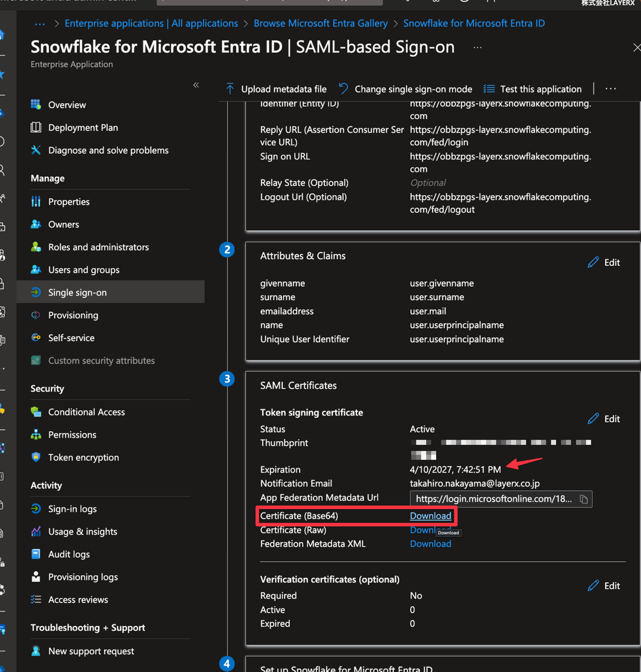The width and height of the screenshot is (641, 672).
Task: Select the Provisioning logs menu label
Action: [83, 577]
